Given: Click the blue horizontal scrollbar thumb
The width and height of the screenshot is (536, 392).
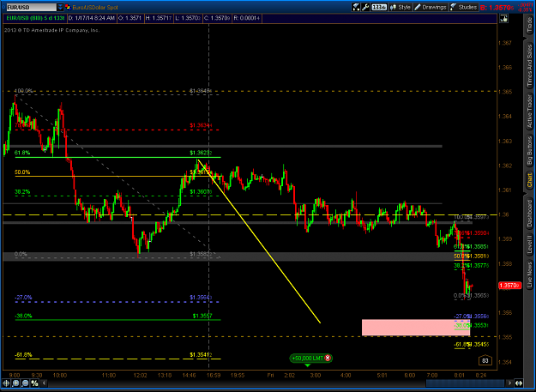Looking at the screenshot, I should pyautogui.click(x=465, y=383).
